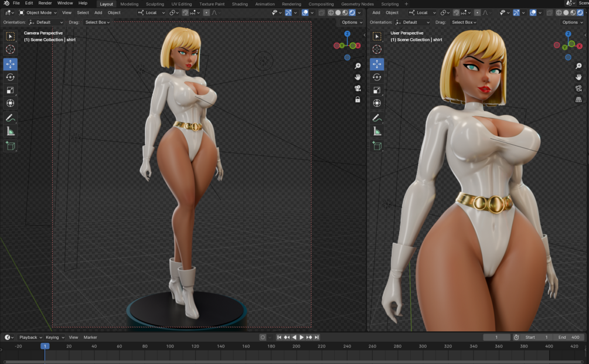Toggle lock camera to view in left viewport

pos(358,100)
